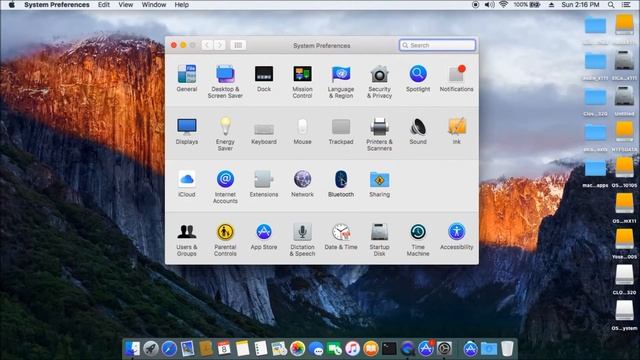
Task: Open Time Machine preferences
Action: click(x=418, y=240)
